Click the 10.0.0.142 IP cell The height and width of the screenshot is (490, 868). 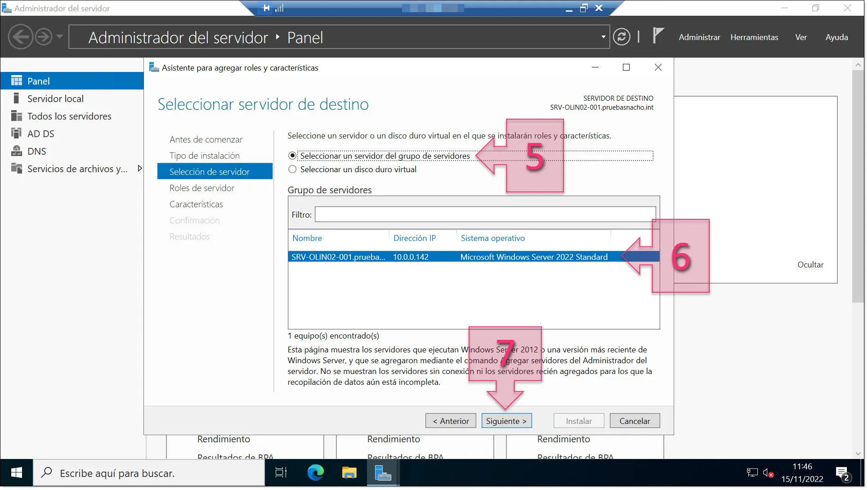coord(411,257)
